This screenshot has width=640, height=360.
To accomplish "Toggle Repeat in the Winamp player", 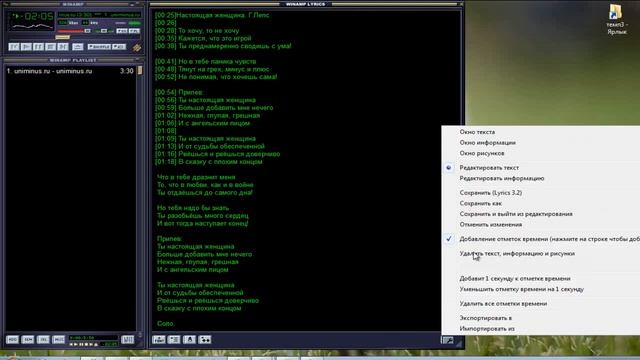I will (119, 47).
